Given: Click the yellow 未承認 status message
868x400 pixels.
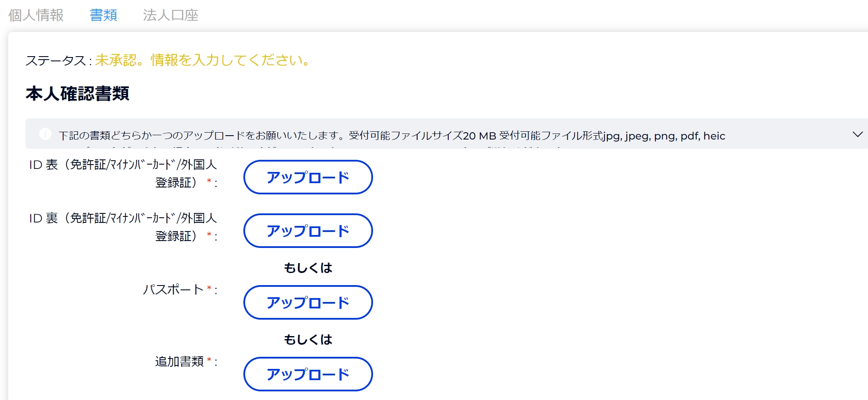Looking at the screenshot, I should coord(202,60).
